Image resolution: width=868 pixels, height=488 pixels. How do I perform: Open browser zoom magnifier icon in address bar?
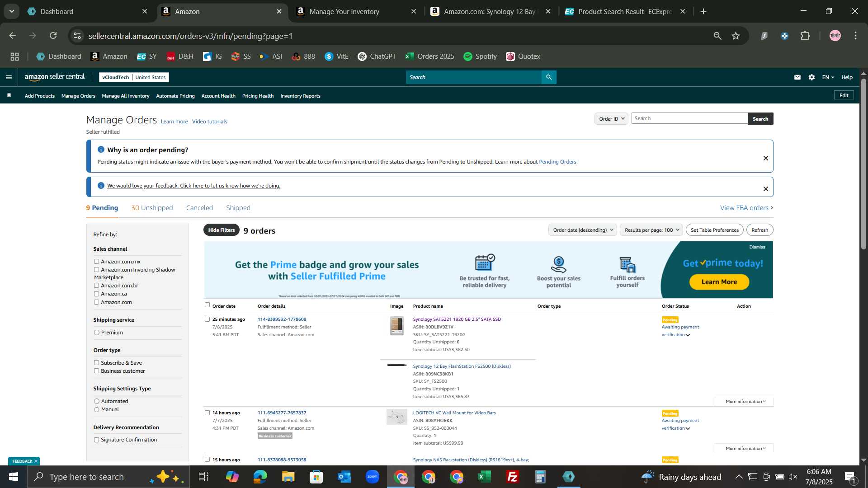717,36
